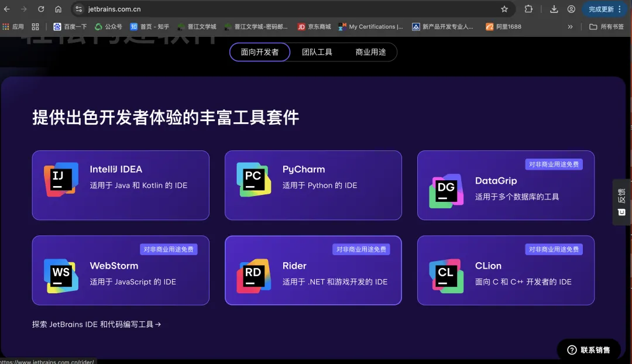The width and height of the screenshot is (632, 364).
Task: Open the DataGrip title link
Action: [x=496, y=181]
